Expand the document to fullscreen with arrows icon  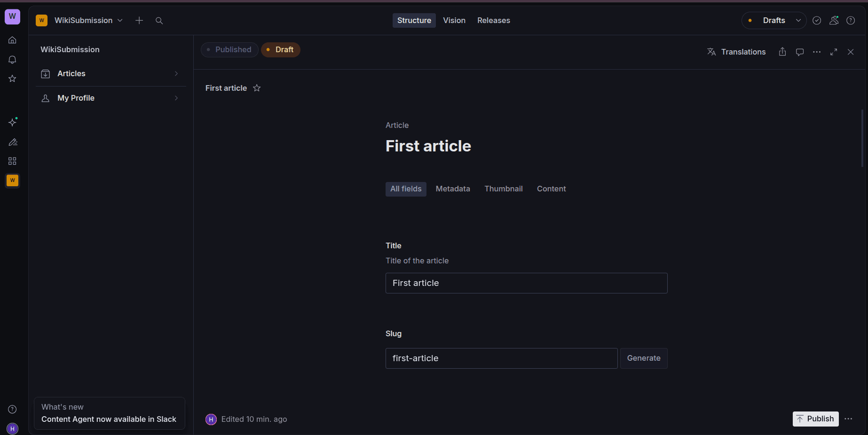(x=834, y=52)
